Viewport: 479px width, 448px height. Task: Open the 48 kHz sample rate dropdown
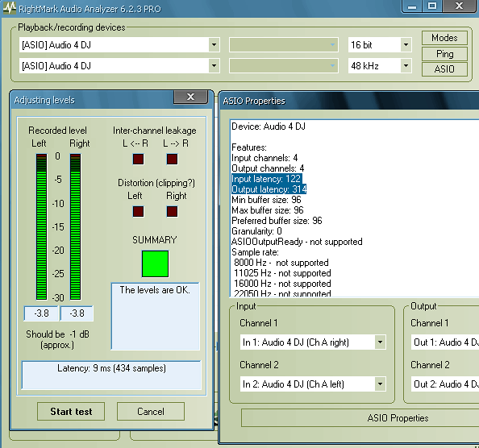pyautogui.click(x=406, y=65)
